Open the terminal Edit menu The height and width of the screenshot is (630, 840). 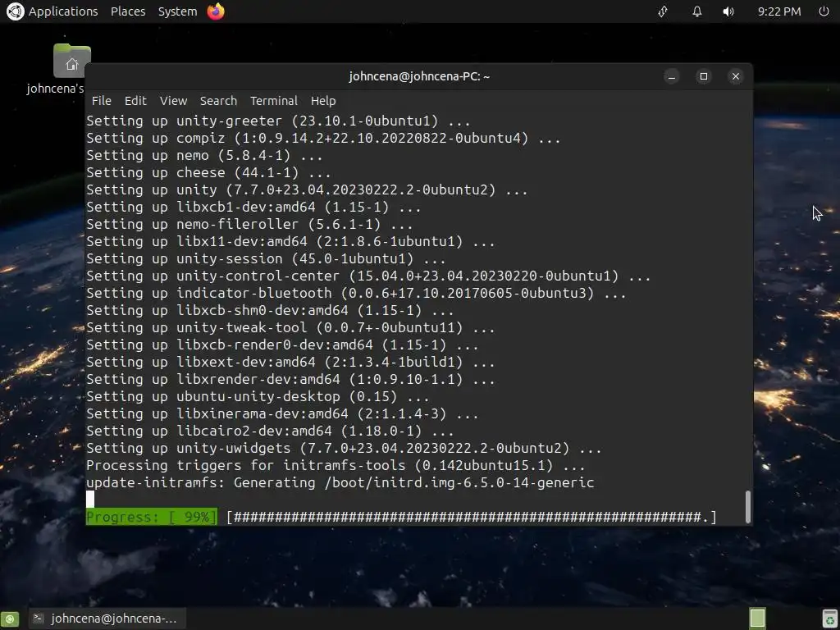click(135, 101)
